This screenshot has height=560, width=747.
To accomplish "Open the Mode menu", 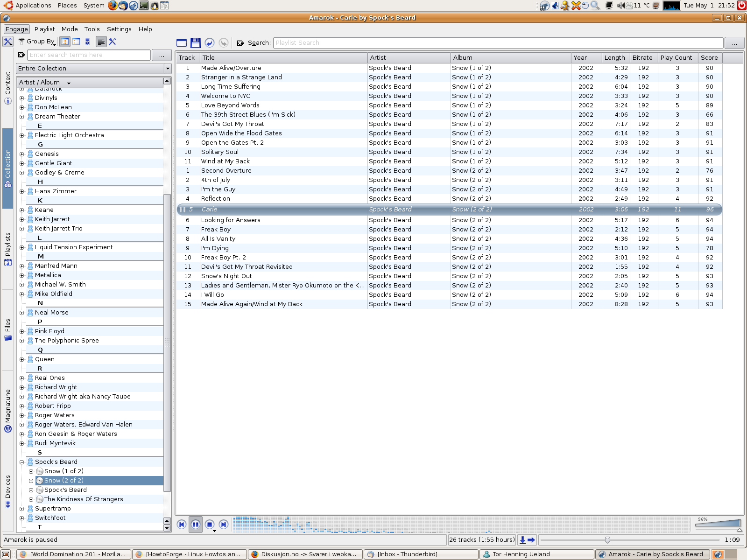I will (70, 29).
